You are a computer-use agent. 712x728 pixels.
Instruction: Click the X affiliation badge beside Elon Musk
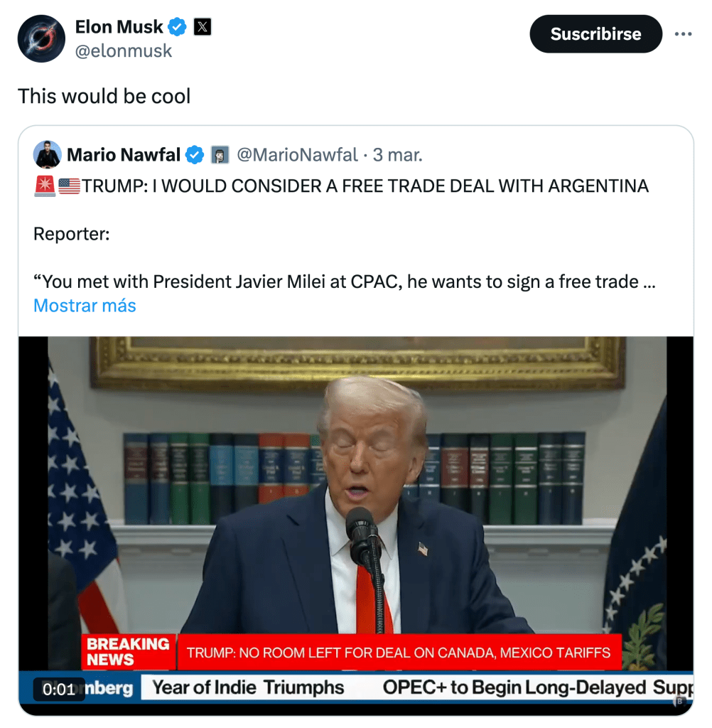point(203,27)
